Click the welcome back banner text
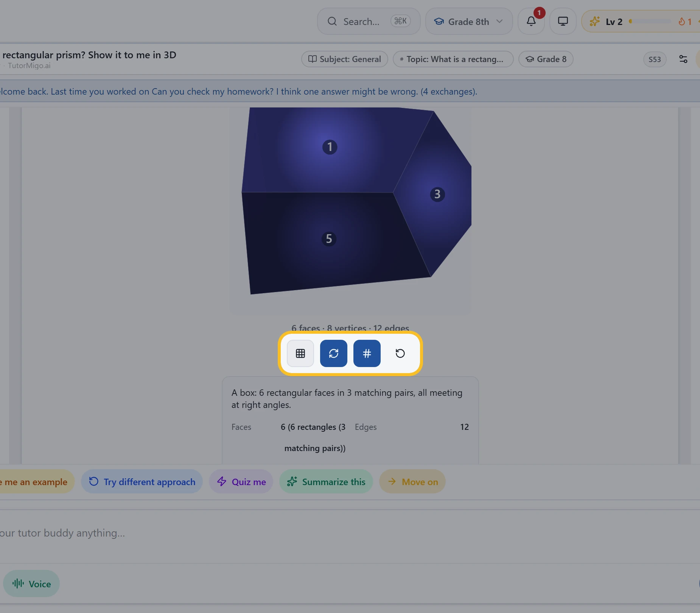The image size is (700, 613). click(x=238, y=92)
